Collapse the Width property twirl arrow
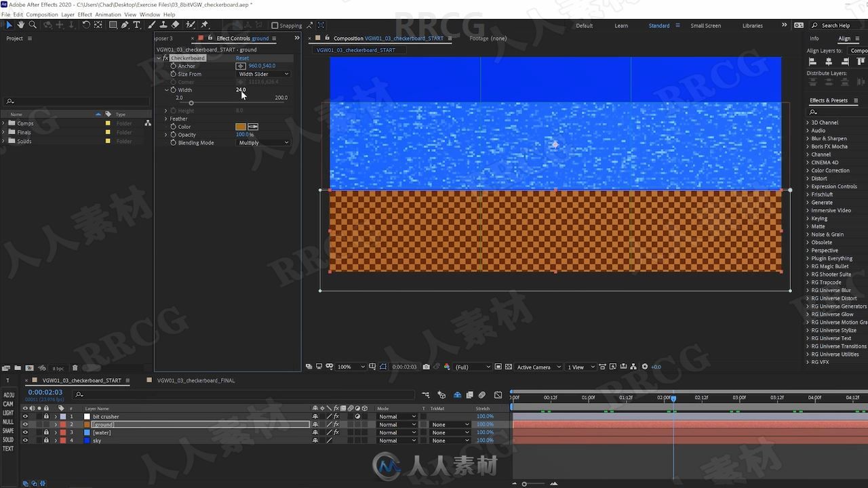This screenshot has width=868, height=488. [x=166, y=90]
